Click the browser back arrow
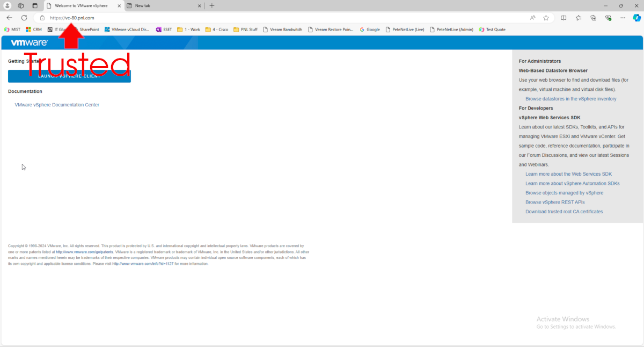This screenshot has height=347, width=644. 9,18
